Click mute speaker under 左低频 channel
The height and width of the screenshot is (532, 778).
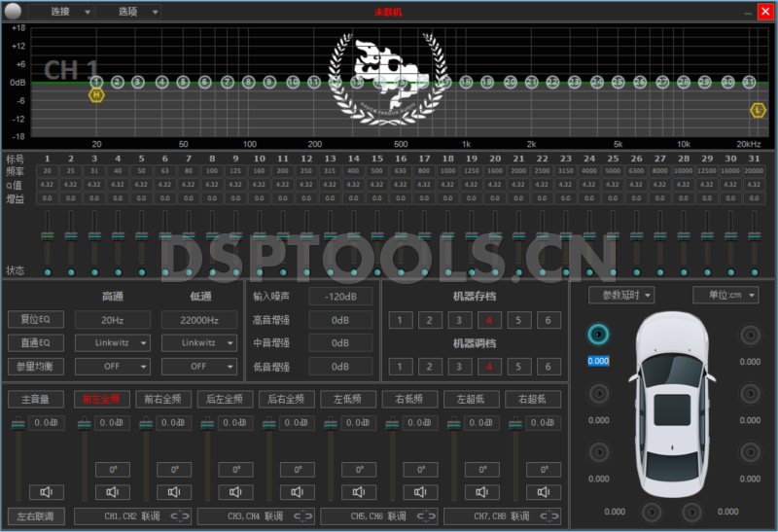pyautogui.click(x=357, y=492)
